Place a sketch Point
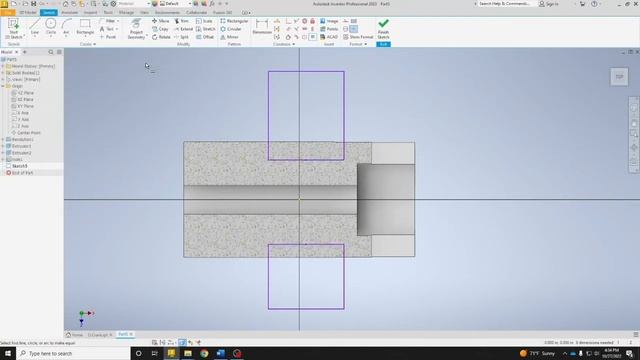Viewport: 640px width, 360px height. 108,37
